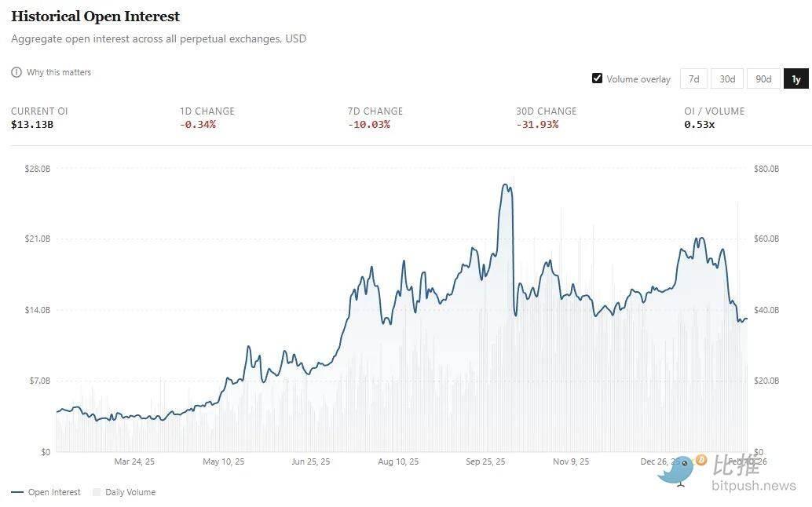Click the Daily Volume legend swatch
Screen dimensions: 812x507
(97, 492)
